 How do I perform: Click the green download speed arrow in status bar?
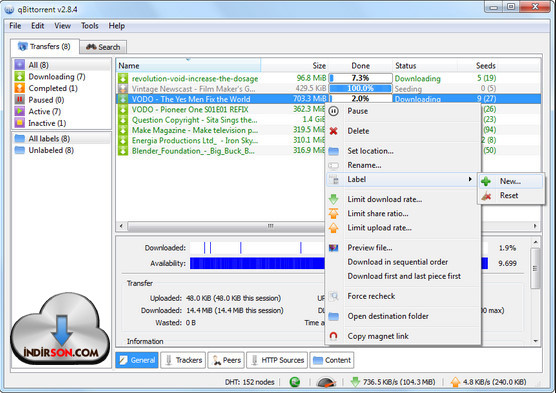355,382
